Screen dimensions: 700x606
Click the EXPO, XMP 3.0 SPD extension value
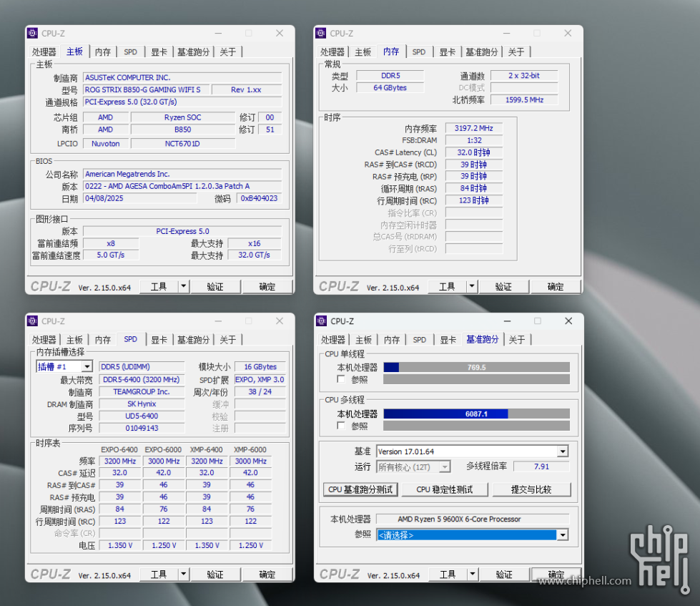coord(260,380)
